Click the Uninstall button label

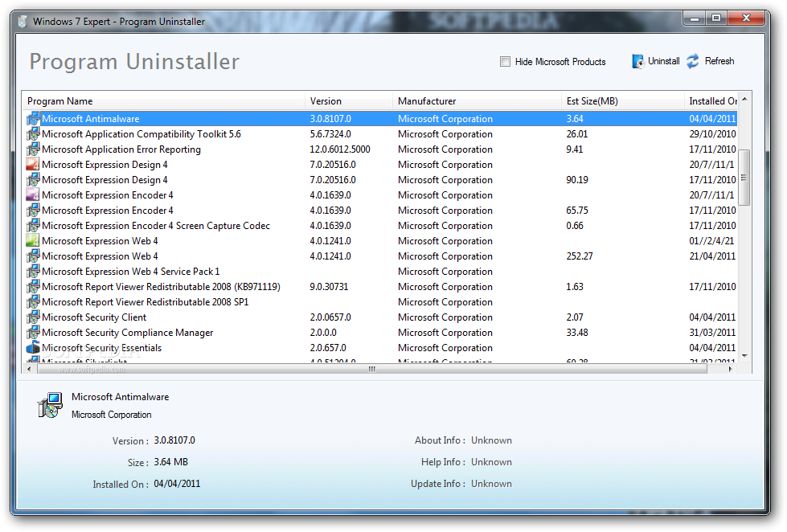[x=663, y=61]
